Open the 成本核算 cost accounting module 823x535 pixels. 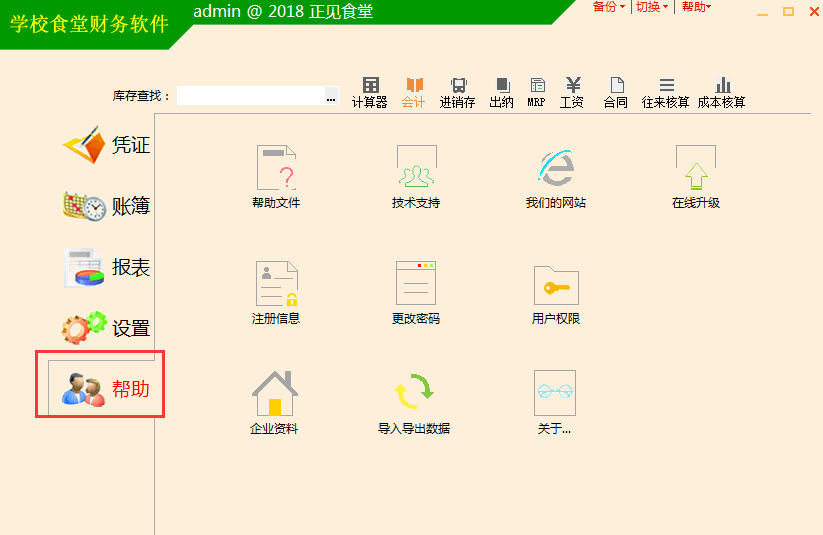722,92
